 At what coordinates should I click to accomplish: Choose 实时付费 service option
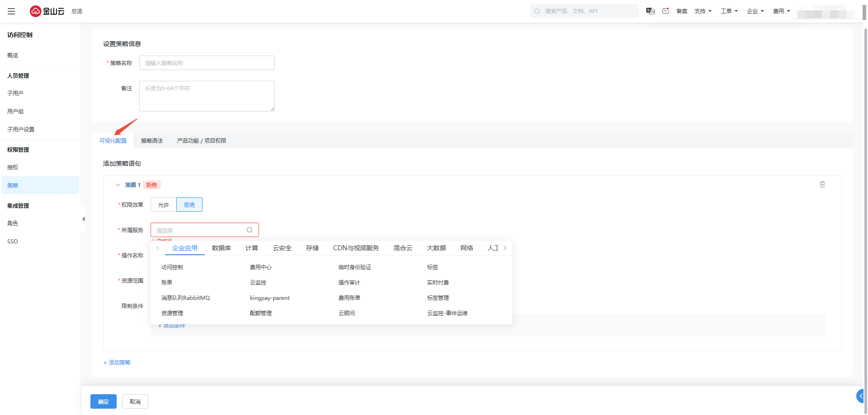438,282
